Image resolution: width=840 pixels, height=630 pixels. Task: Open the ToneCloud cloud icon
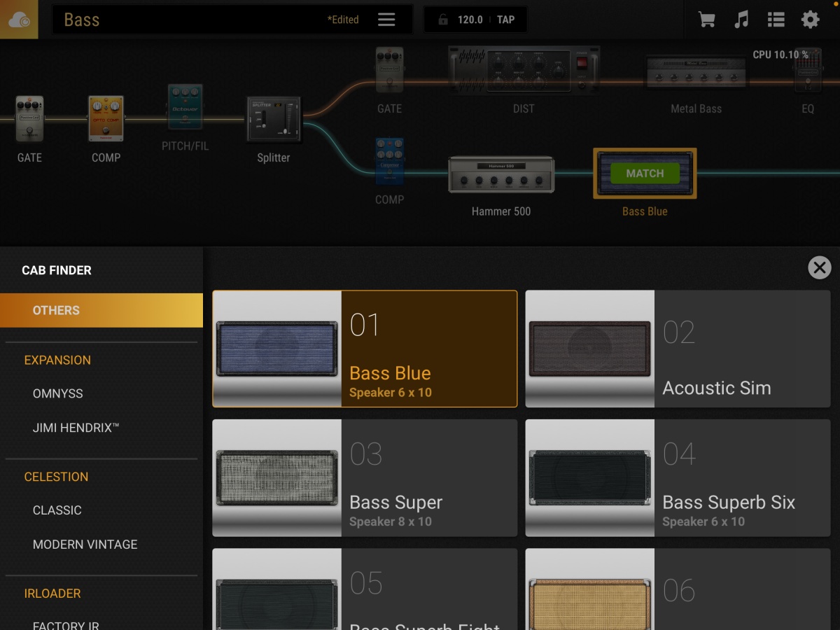19,20
